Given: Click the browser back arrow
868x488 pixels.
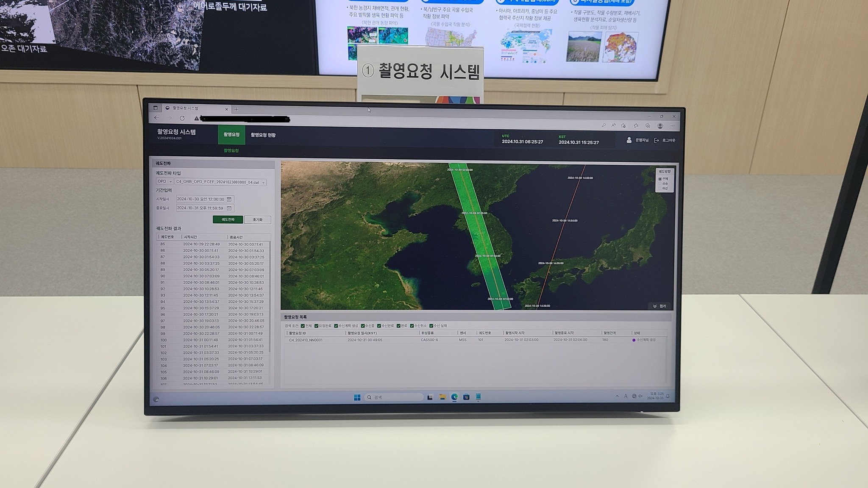Looking at the screenshot, I should 157,118.
